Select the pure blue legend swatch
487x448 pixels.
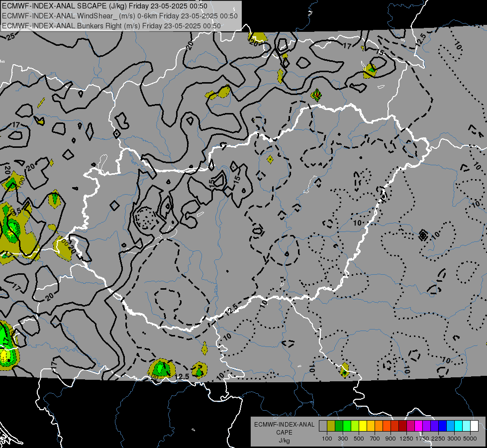pyautogui.click(x=442, y=426)
